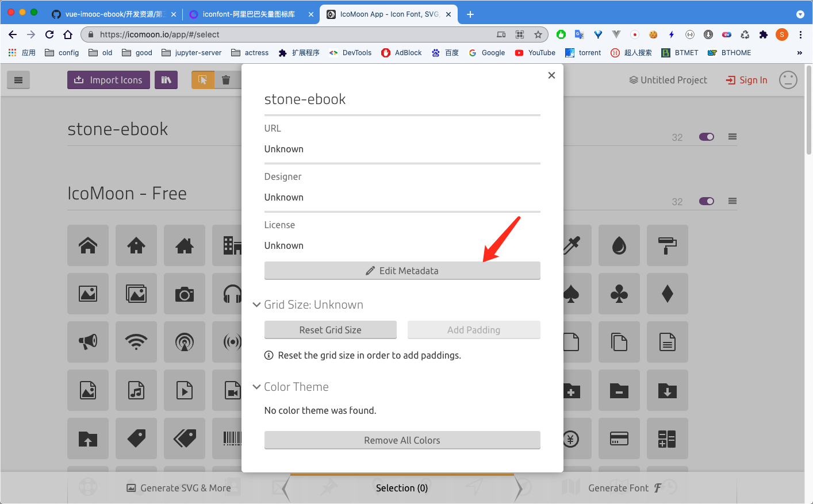
Task: Switch to vue-imooc-ebook GitHub tab
Action: pyautogui.click(x=114, y=14)
